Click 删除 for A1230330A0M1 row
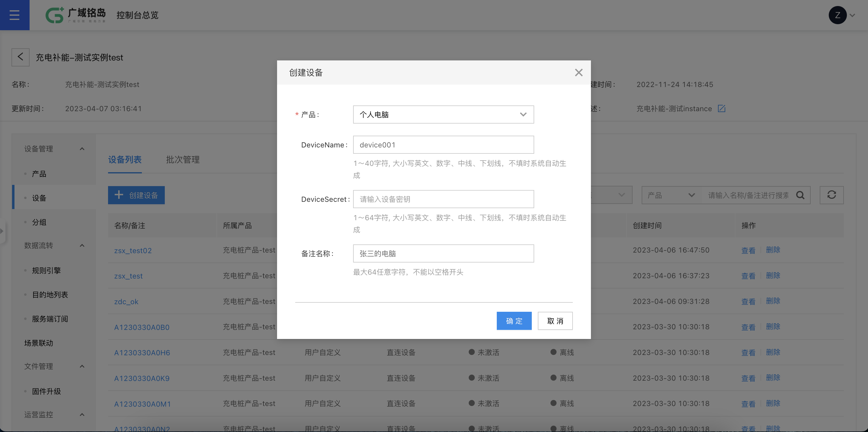The image size is (868, 432). tap(773, 403)
